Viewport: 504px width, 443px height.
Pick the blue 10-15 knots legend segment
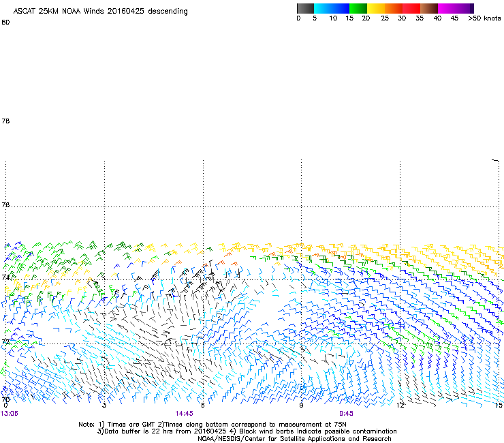[x=341, y=8]
